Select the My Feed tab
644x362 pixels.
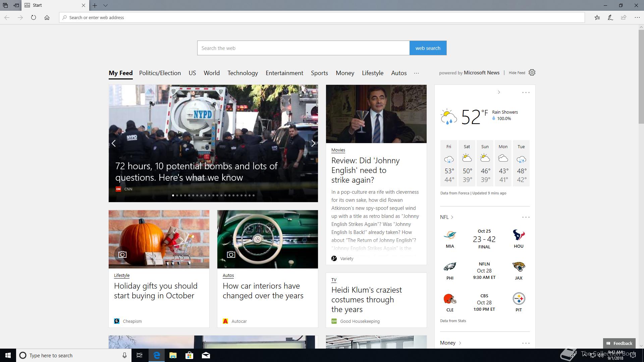[120, 73]
